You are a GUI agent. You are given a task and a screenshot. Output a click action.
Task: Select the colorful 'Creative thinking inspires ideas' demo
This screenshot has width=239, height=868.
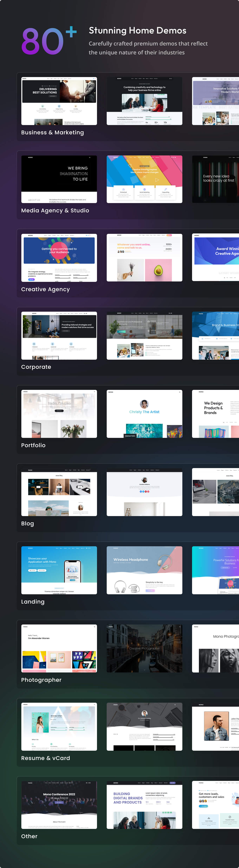click(144, 179)
